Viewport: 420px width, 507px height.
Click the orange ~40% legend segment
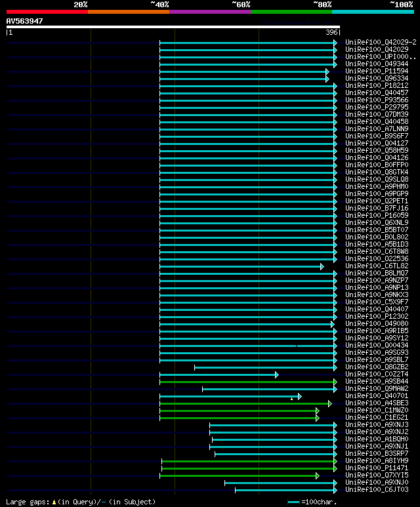(x=129, y=12)
